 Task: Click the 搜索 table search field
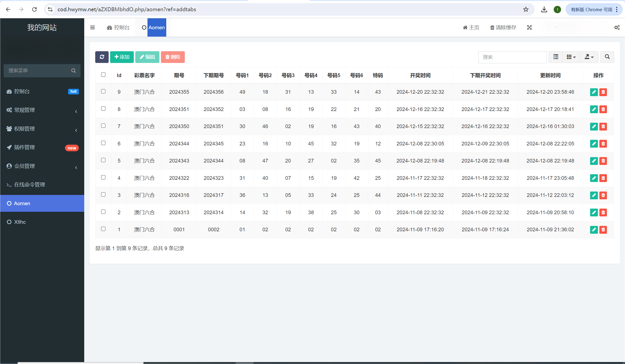pyautogui.click(x=512, y=57)
